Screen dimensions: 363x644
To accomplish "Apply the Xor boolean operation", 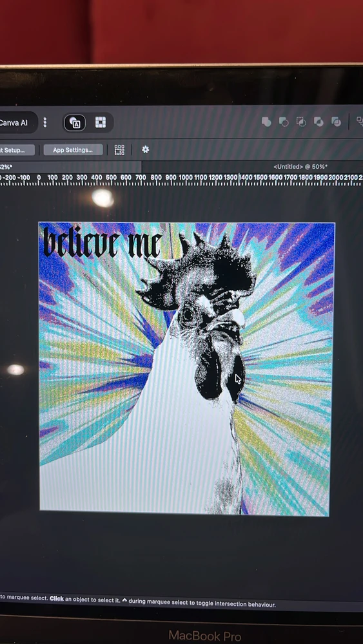I will 319,122.
